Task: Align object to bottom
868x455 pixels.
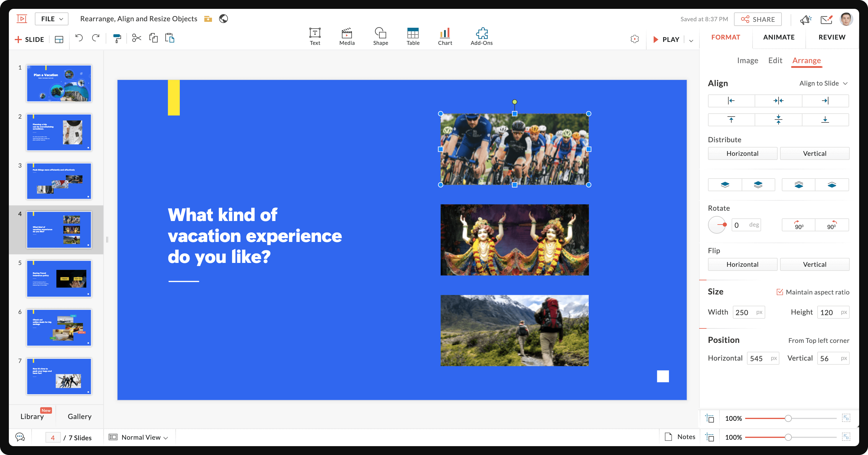Action: click(x=825, y=120)
